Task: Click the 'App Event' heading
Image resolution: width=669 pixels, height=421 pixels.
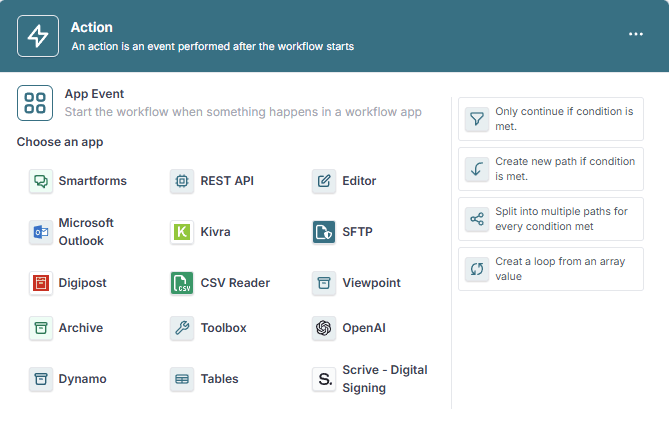Action: [x=94, y=94]
